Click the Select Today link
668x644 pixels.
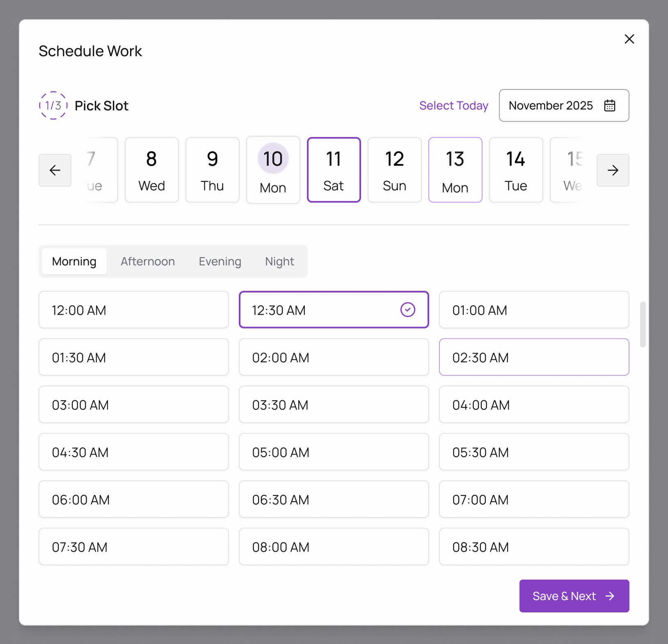point(453,105)
